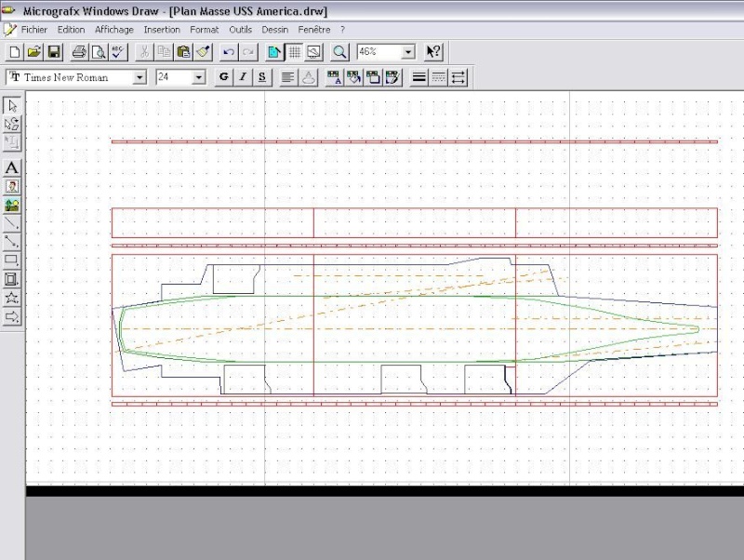Click the greyed-out text shape icon
The image size is (744, 560).
pyautogui.click(x=309, y=77)
